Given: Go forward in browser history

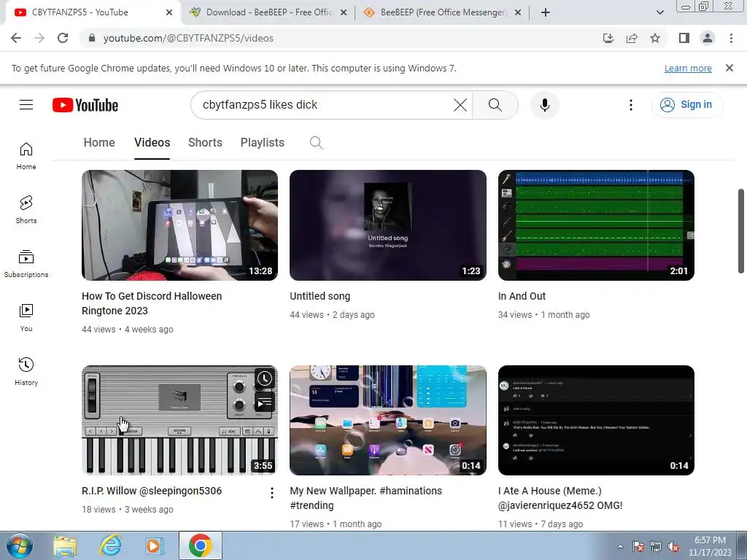Looking at the screenshot, I should [x=39, y=38].
